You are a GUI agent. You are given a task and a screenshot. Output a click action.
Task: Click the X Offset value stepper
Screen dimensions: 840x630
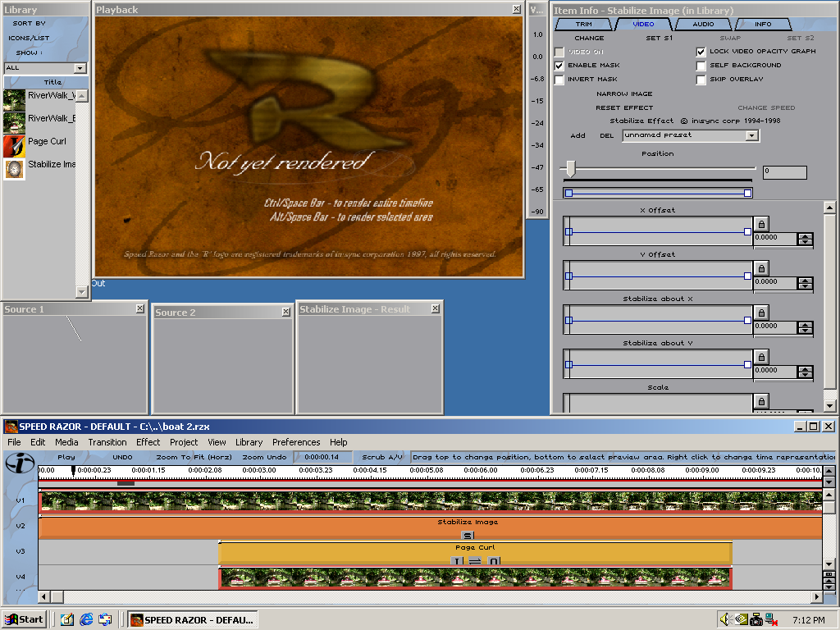click(805, 240)
